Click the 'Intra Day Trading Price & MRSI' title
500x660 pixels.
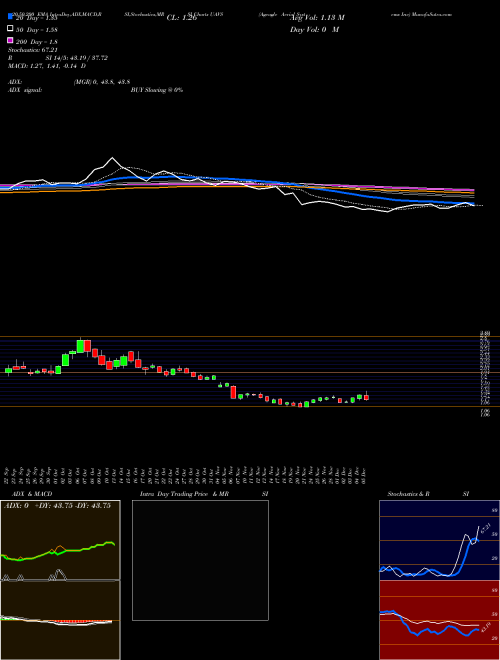coord(204,494)
